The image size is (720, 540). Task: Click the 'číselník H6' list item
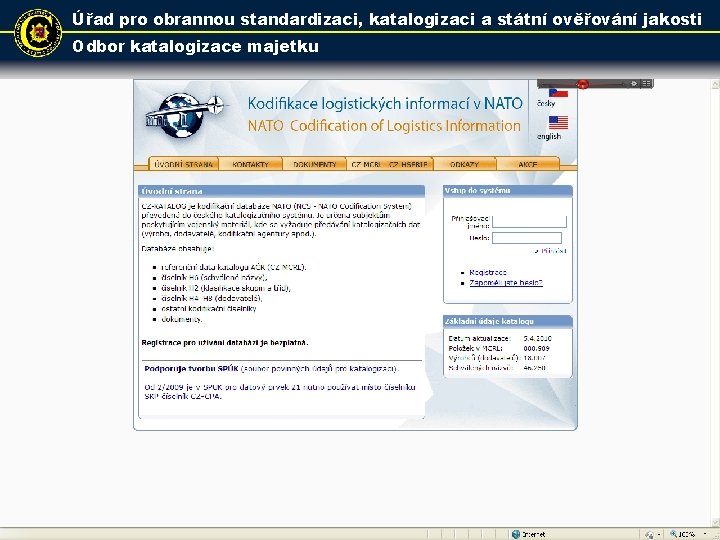pyautogui.click(x=214, y=278)
